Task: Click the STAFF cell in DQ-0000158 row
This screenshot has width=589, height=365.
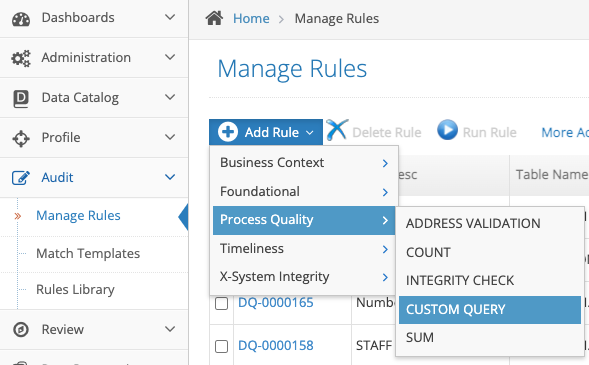Action: click(374, 345)
